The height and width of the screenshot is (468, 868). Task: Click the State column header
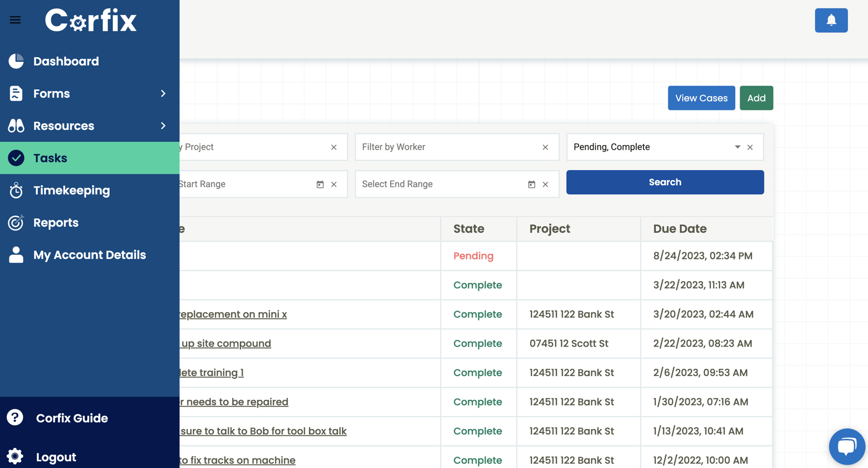(469, 229)
